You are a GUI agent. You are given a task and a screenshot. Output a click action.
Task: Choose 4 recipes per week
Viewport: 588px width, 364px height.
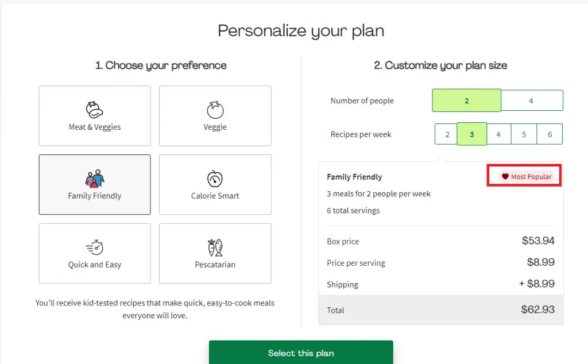[x=499, y=134]
